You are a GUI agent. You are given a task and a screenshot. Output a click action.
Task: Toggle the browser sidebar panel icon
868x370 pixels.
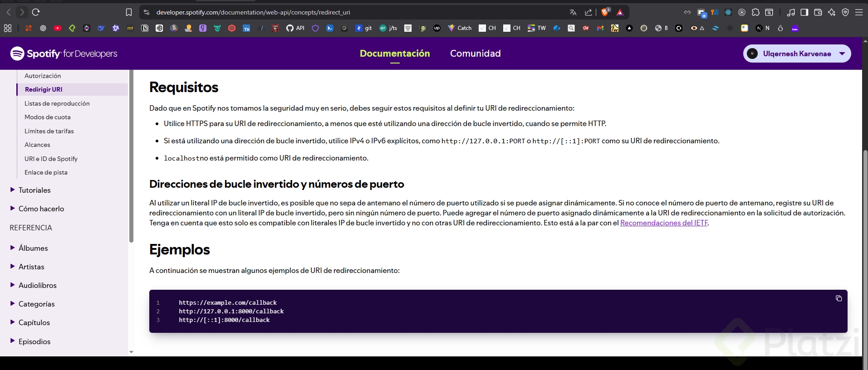coord(804,12)
